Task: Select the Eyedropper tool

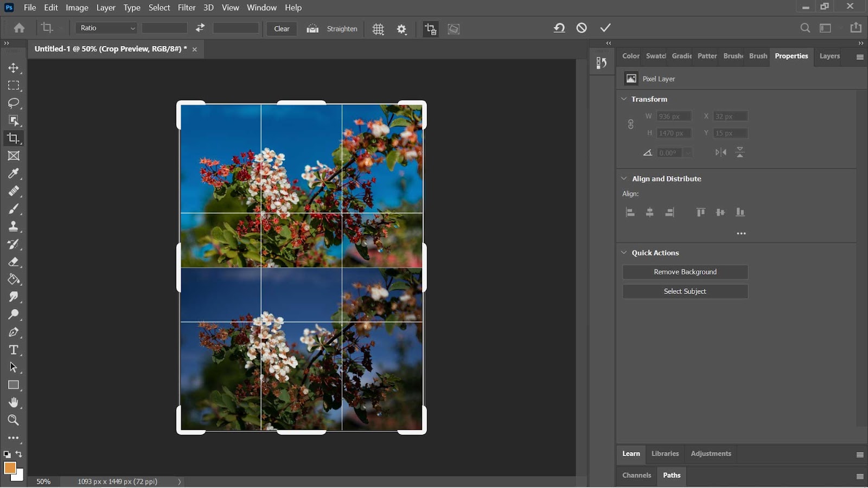Action: click(14, 174)
